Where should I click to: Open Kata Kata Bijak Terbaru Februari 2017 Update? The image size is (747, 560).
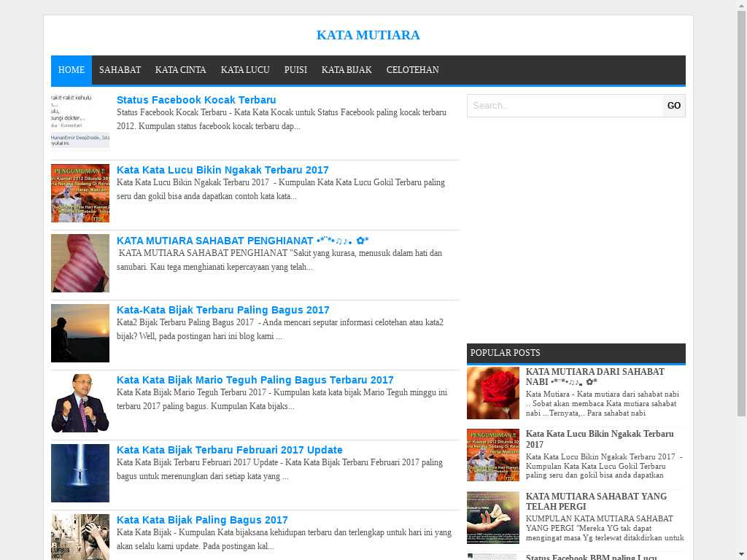pyautogui.click(x=230, y=450)
